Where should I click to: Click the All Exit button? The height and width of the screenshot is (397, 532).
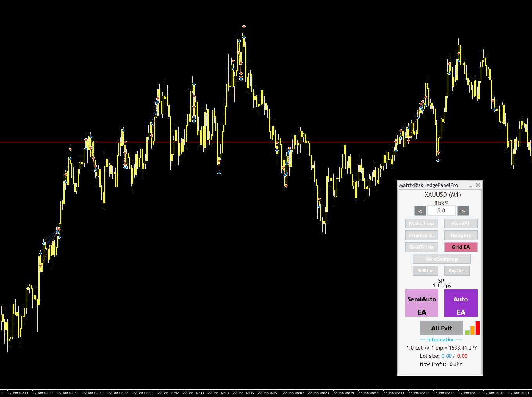tap(442, 328)
